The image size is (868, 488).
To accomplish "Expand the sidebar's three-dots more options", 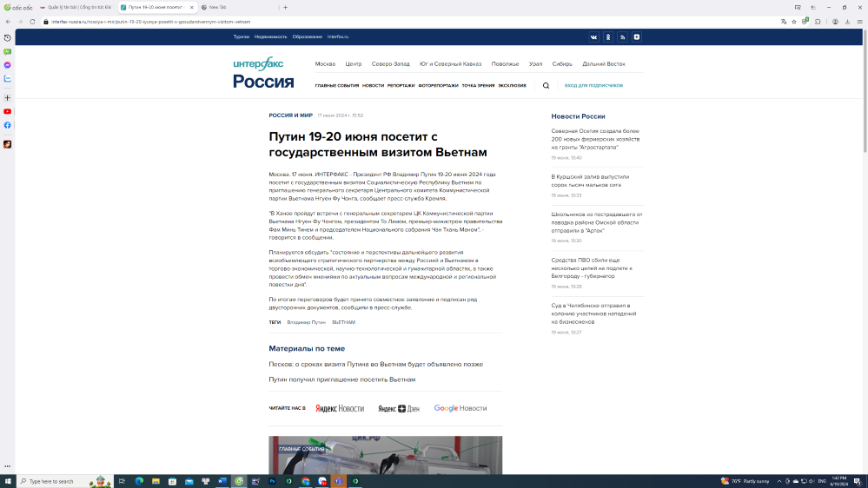I will click(8, 466).
